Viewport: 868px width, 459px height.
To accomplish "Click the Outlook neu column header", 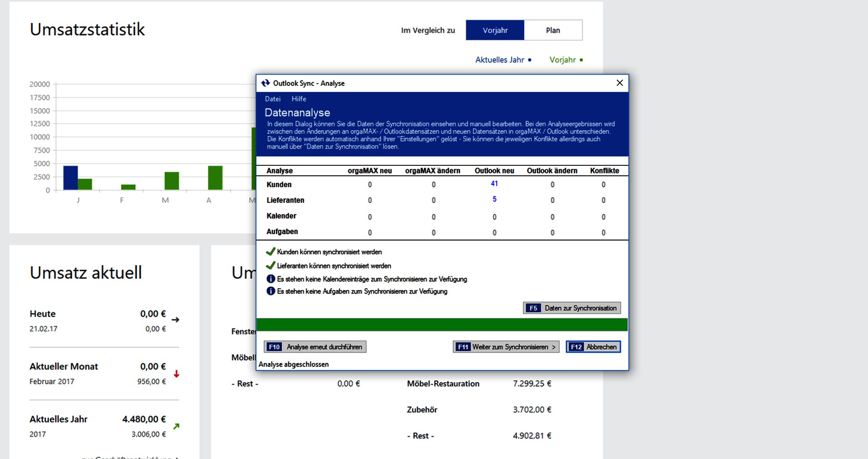I will click(x=494, y=170).
